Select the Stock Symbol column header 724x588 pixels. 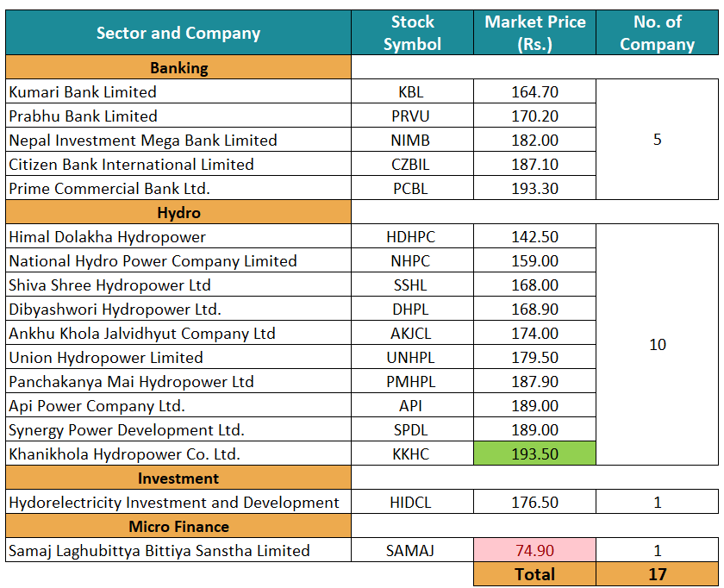(x=412, y=33)
